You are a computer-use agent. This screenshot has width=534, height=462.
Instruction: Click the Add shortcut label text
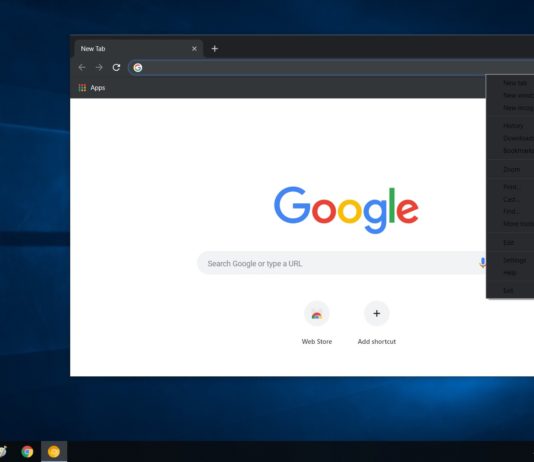pyautogui.click(x=377, y=341)
